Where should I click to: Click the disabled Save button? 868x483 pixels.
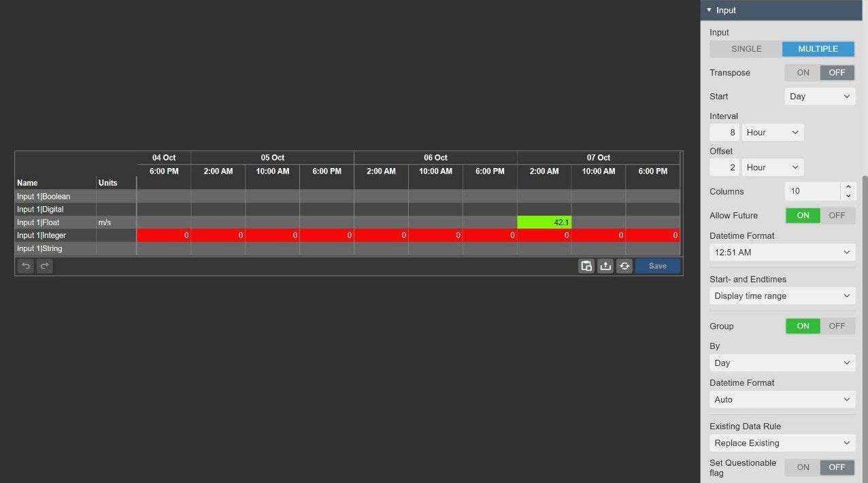pos(657,266)
